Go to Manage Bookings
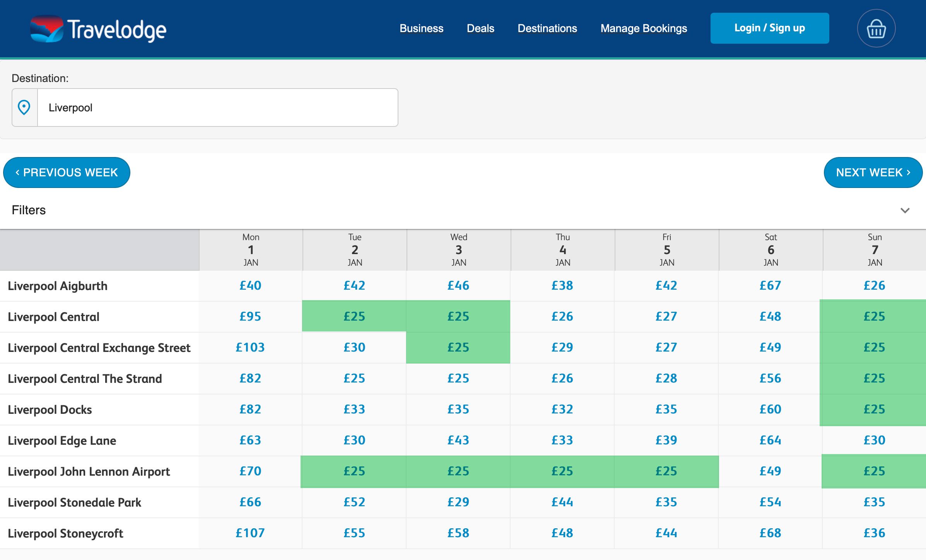This screenshot has height=560, width=926. (644, 29)
